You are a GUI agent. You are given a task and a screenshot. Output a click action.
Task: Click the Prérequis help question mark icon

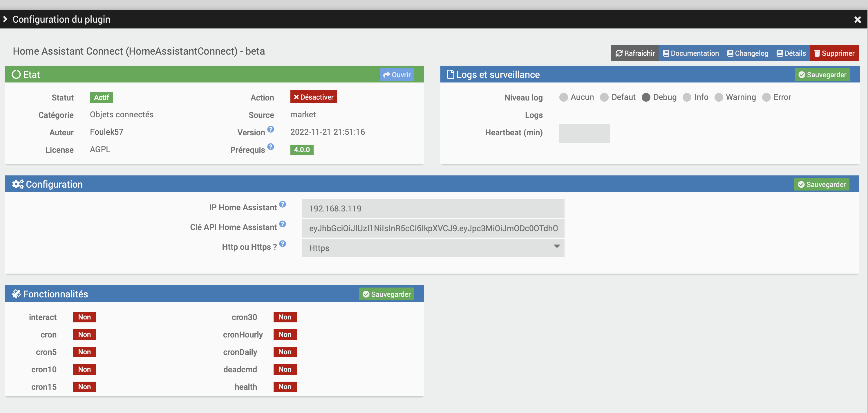click(271, 147)
